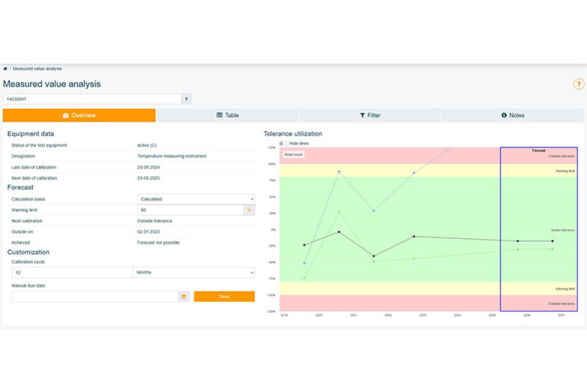Click the empty Manual due date field
Image resolution: width=587 pixels, height=392 pixels.
point(95,297)
